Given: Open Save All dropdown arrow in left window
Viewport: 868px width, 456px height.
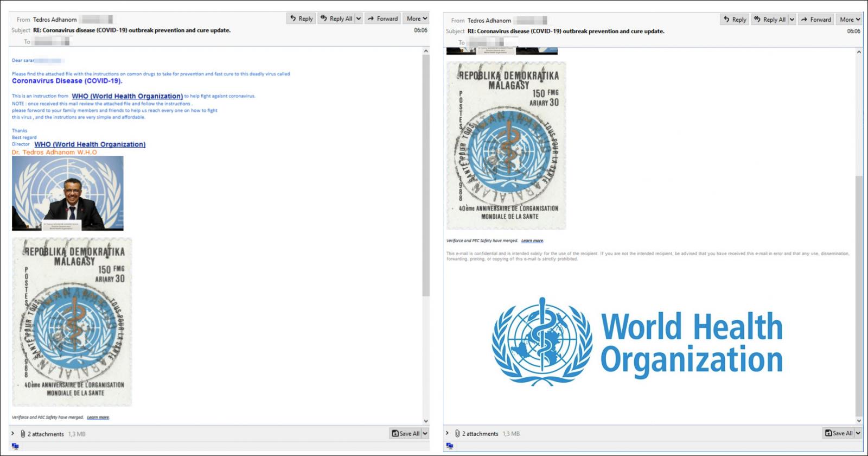Looking at the screenshot, I should (425, 433).
